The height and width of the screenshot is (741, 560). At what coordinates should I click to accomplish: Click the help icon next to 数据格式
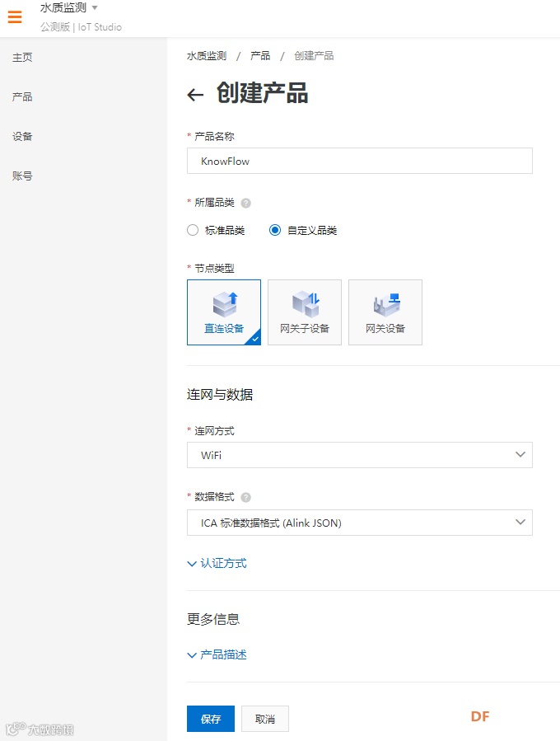(245, 497)
